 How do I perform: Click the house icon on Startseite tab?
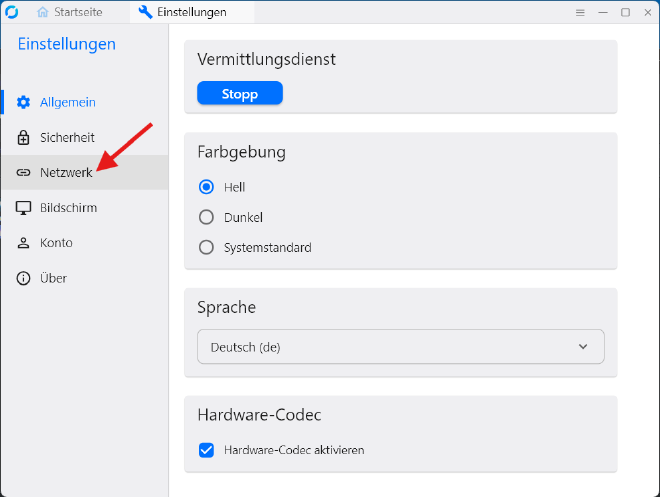coord(43,12)
